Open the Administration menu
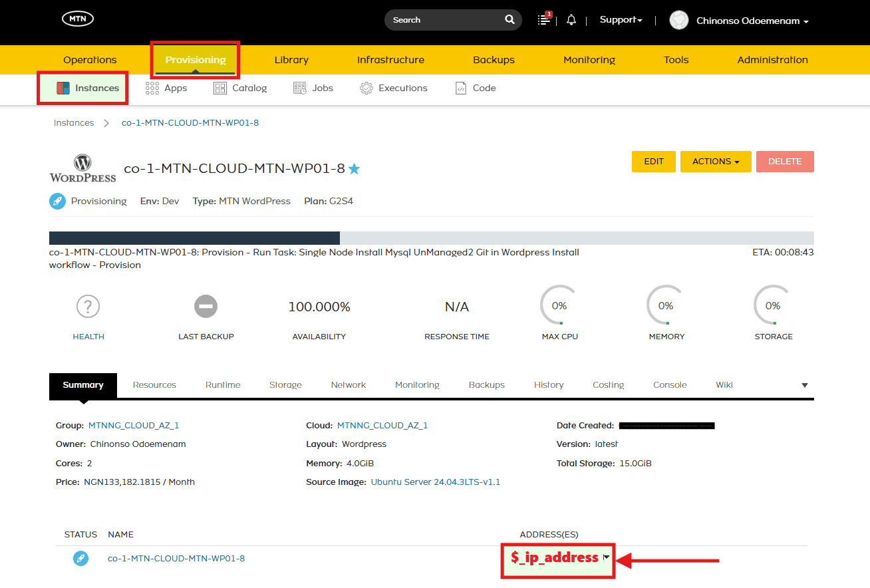The image size is (870, 588). [772, 60]
